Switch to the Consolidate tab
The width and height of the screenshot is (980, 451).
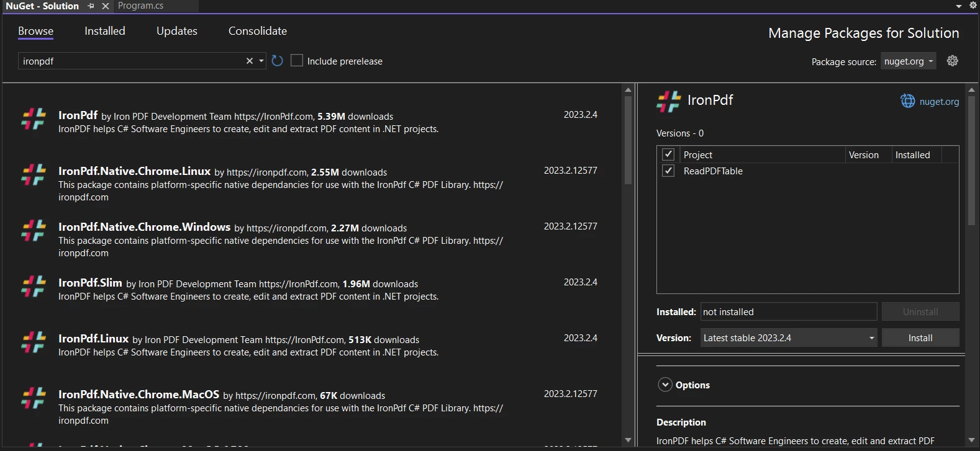(258, 31)
